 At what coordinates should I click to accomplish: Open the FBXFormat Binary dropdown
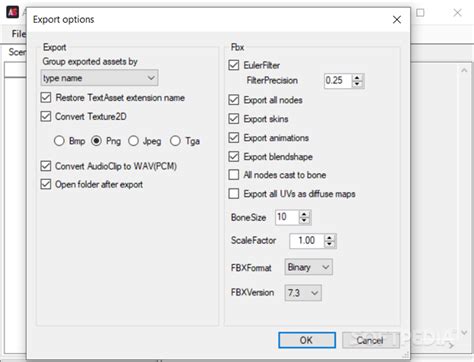coord(308,267)
